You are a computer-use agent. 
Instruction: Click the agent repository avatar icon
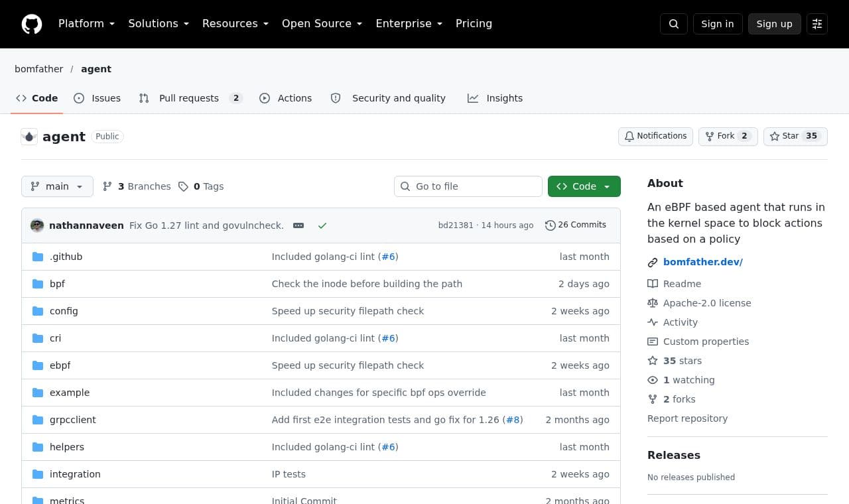(29, 137)
